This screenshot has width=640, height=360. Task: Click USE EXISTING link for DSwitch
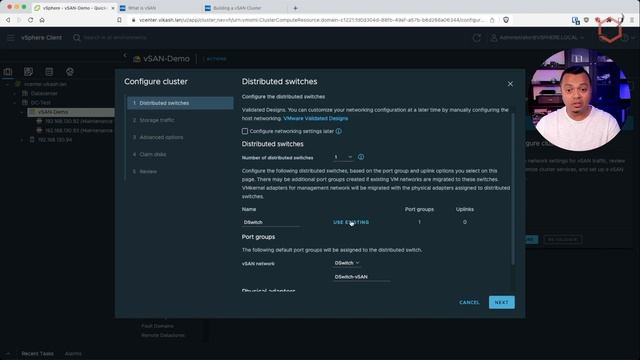pyautogui.click(x=351, y=222)
